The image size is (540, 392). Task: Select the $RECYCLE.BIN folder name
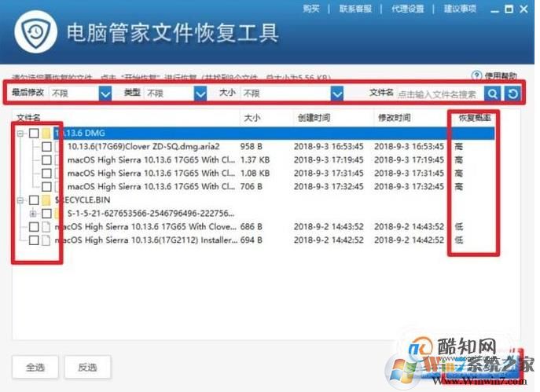[83, 200]
